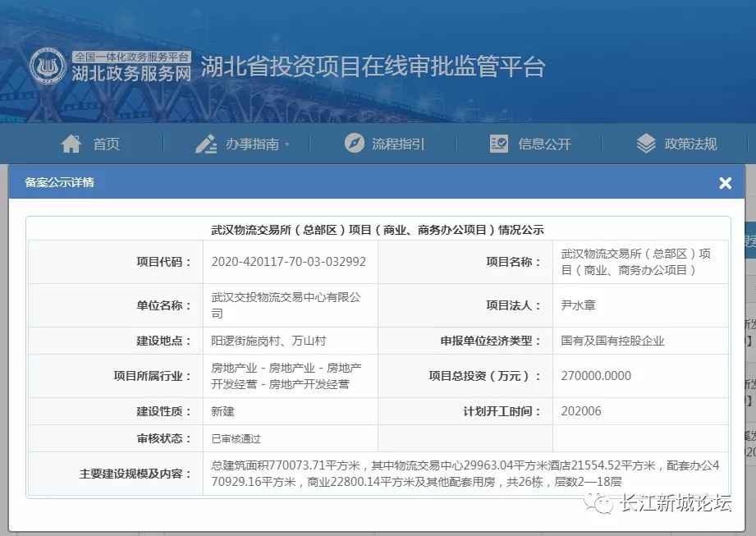Screen dimensions: 756x536
Task: Click the 审核状态 label
Action: click(x=164, y=438)
